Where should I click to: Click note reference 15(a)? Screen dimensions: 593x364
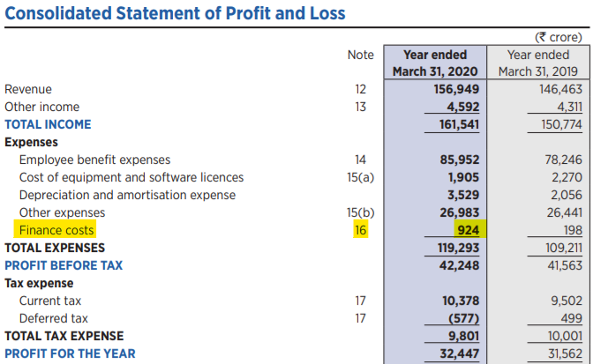coord(360,177)
